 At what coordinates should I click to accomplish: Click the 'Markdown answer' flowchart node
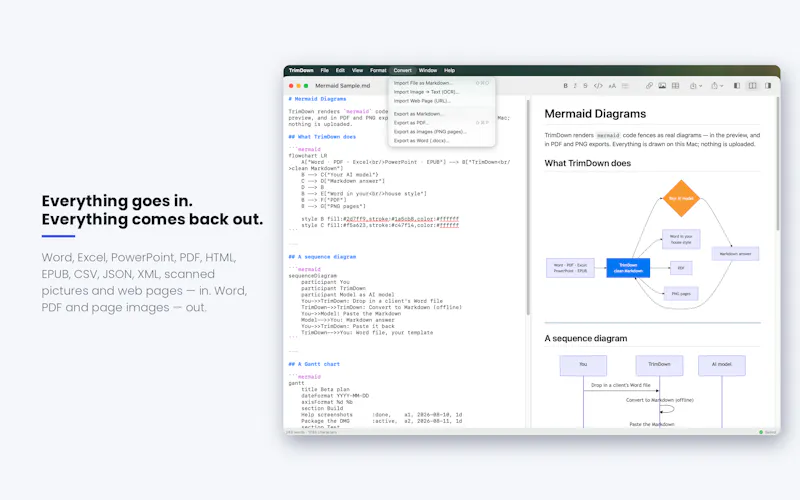[735, 254]
